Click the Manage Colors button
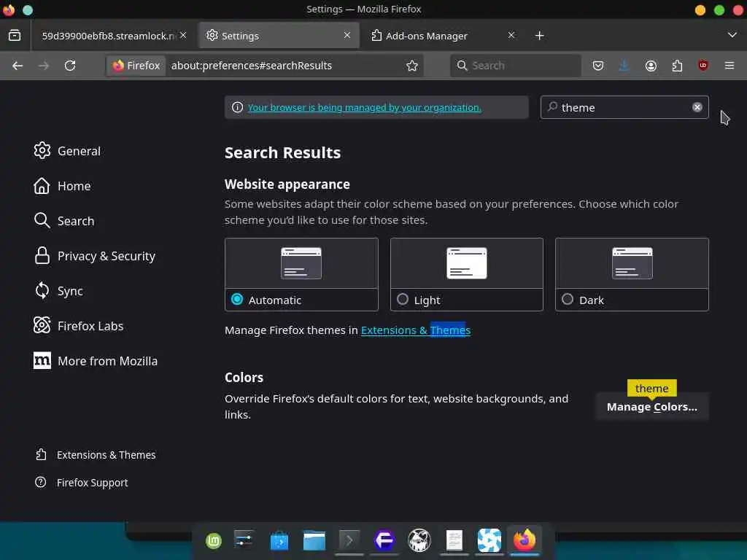The width and height of the screenshot is (747, 560). coord(651,407)
